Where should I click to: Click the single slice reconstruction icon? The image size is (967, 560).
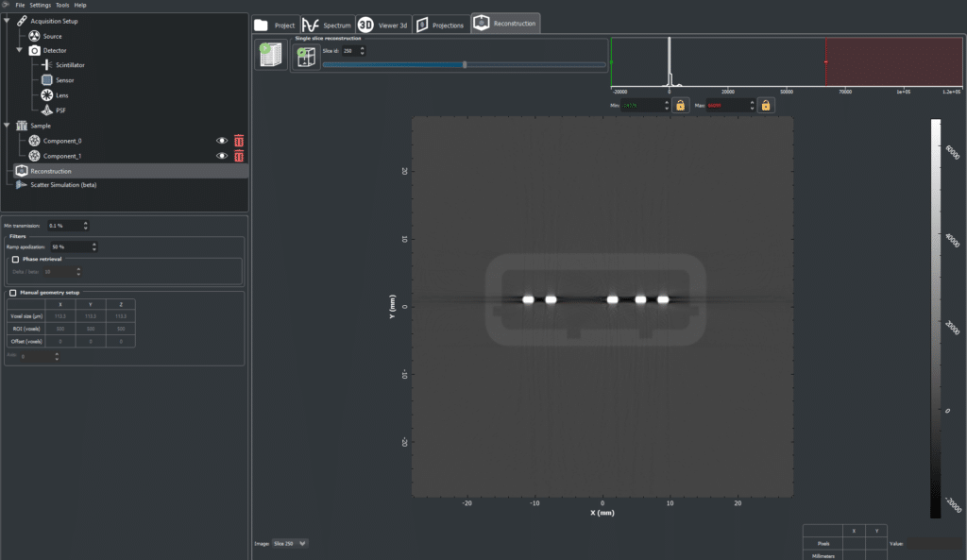coord(307,58)
